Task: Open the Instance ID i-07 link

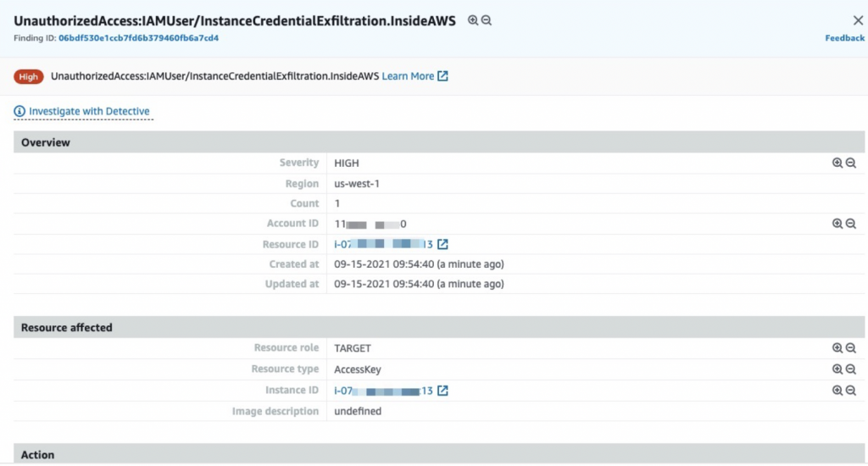Action: coord(383,391)
